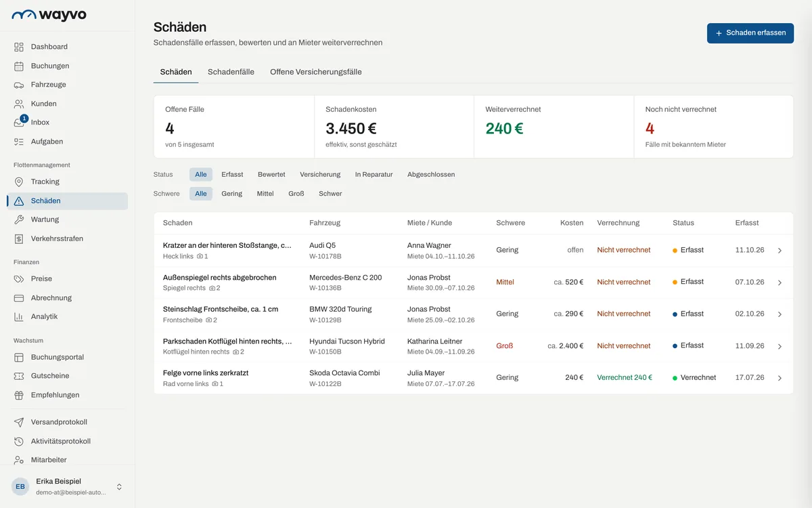Viewport: 812px width, 508px height.
Task: Click the Analytik bar chart icon
Action: [19, 316]
